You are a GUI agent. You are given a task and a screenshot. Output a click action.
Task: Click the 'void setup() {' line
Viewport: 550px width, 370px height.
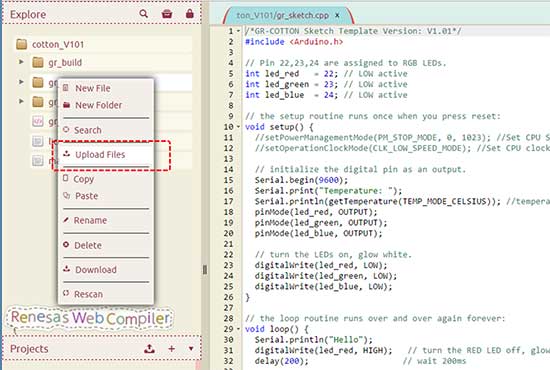[279, 127]
